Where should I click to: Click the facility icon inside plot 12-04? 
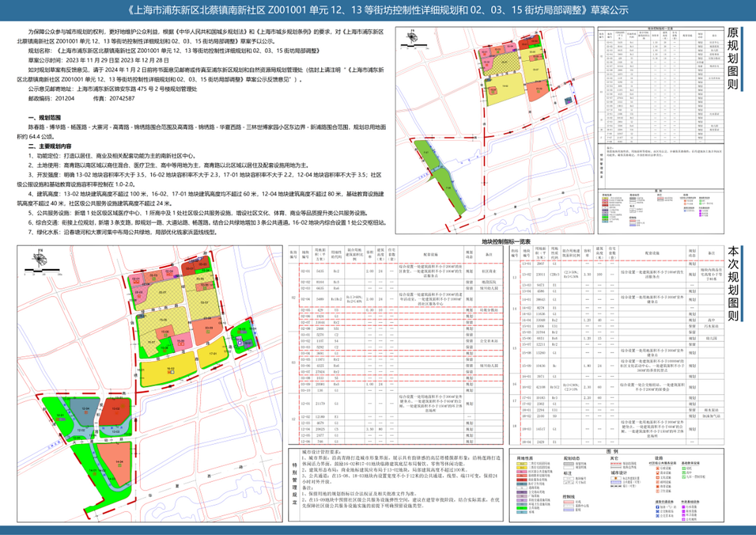pyautogui.click(x=86, y=411)
